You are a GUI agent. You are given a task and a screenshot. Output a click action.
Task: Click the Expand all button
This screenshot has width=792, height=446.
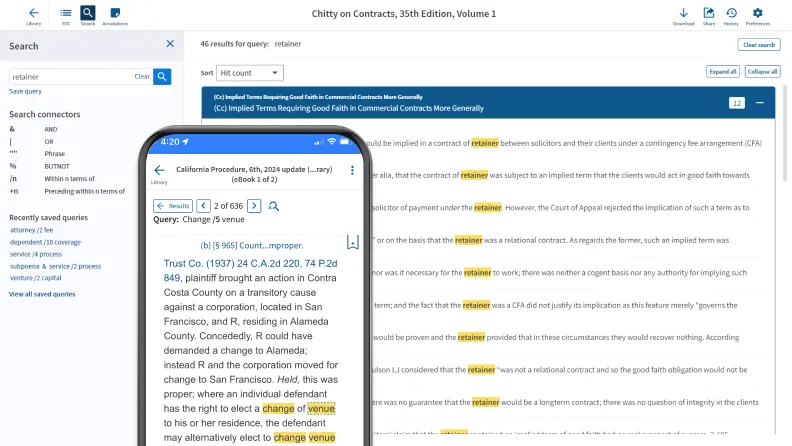click(x=722, y=72)
